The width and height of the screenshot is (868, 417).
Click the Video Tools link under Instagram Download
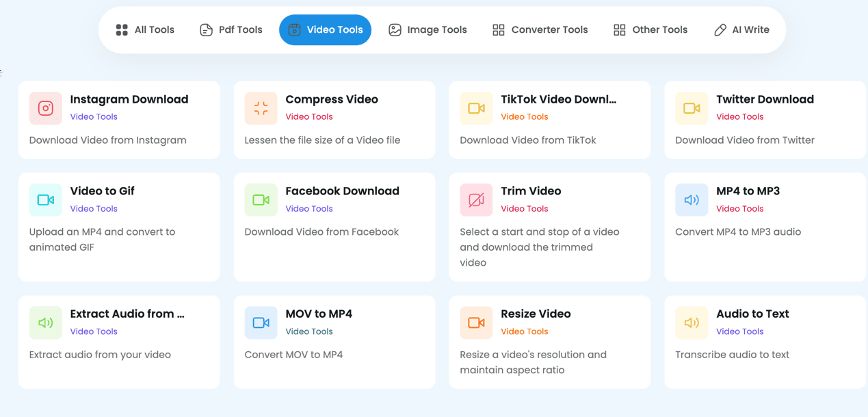point(94,117)
